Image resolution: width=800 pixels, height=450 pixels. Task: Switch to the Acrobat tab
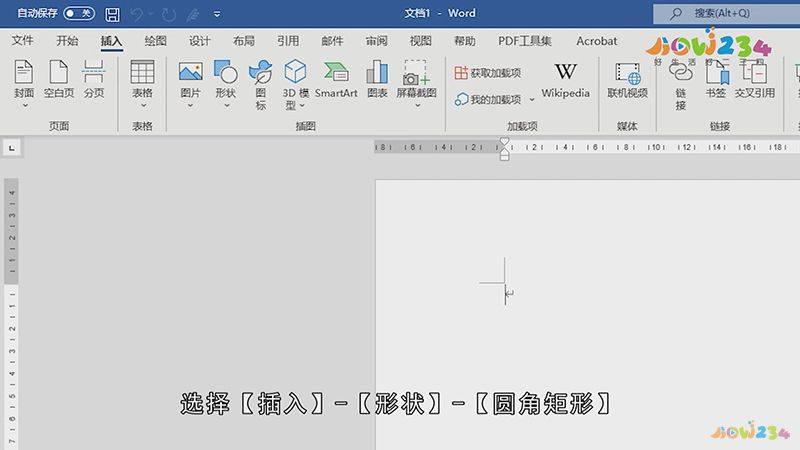tap(596, 41)
